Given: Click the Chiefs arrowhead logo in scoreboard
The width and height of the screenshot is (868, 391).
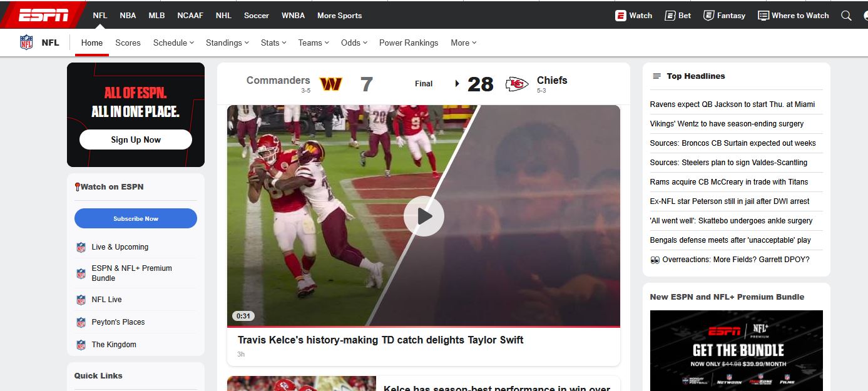Looking at the screenshot, I should (x=517, y=84).
